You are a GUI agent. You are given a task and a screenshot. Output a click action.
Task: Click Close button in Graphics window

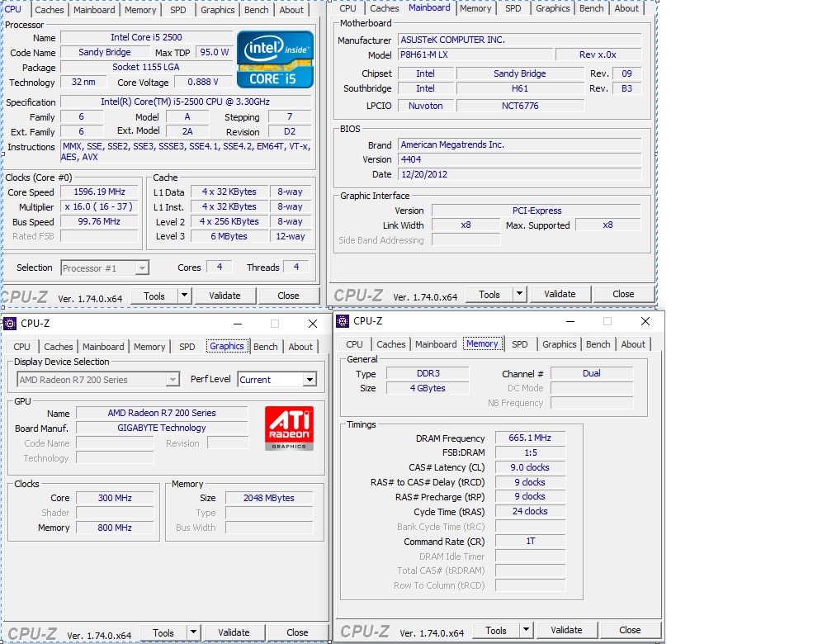pyautogui.click(x=297, y=632)
